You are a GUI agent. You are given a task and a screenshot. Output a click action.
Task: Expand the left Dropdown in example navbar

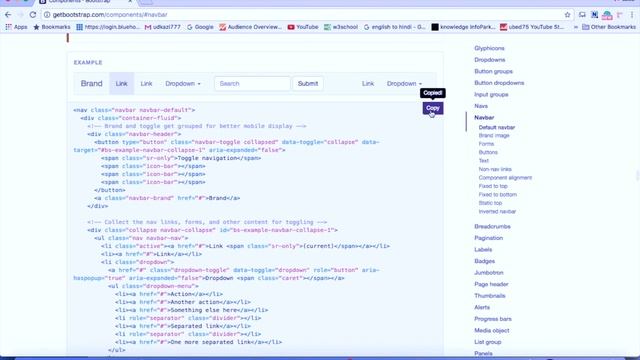(183, 83)
